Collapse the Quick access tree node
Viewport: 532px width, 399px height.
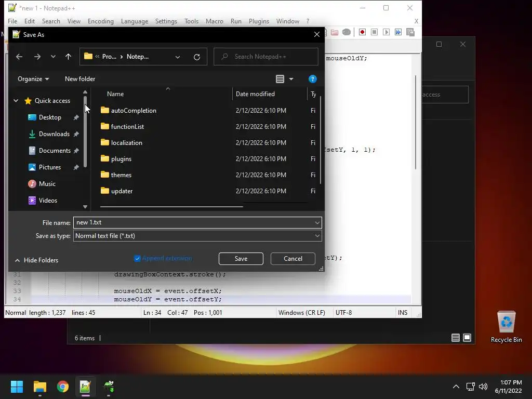(x=16, y=101)
